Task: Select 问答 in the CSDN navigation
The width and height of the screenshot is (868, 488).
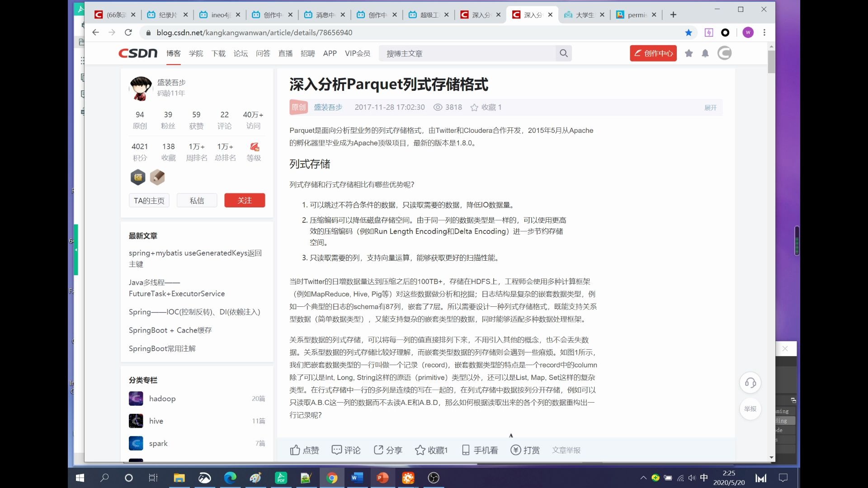Action: [x=263, y=53]
